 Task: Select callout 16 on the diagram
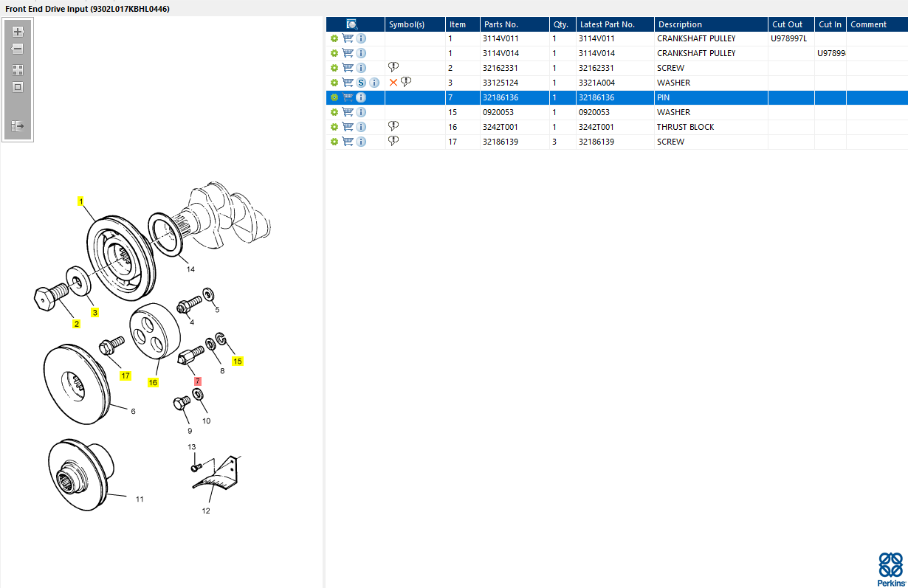coord(153,382)
